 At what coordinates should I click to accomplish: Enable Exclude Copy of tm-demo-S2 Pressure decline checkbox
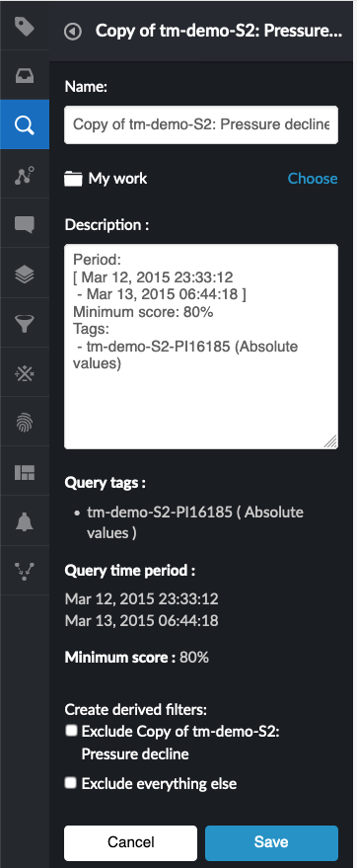pyautogui.click(x=70, y=731)
